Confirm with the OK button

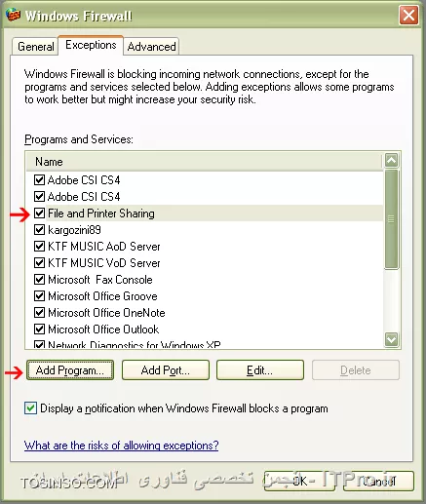click(299, 481)
